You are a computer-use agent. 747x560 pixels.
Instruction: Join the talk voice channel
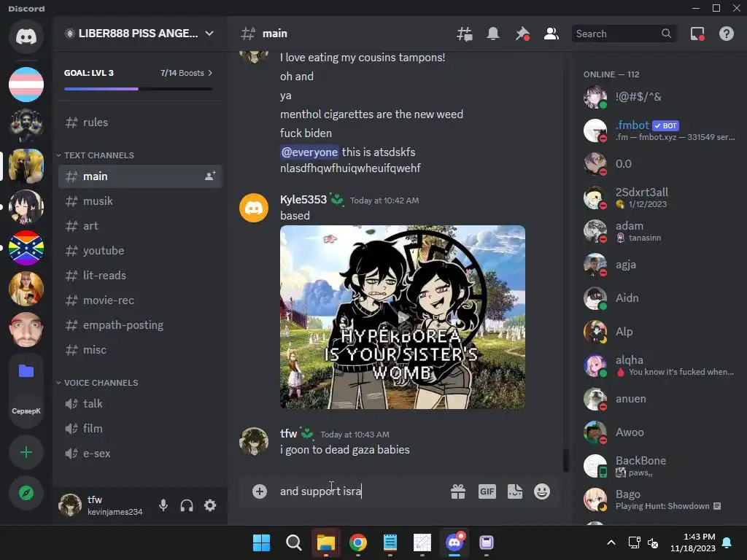click(x=140, y=404)
